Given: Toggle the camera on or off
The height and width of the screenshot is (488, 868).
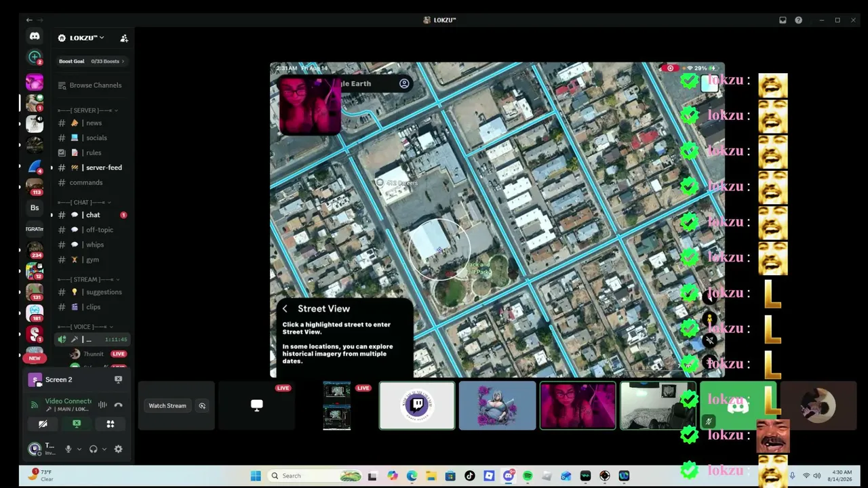Looking at the screenshot, I should tap(43, 424).
